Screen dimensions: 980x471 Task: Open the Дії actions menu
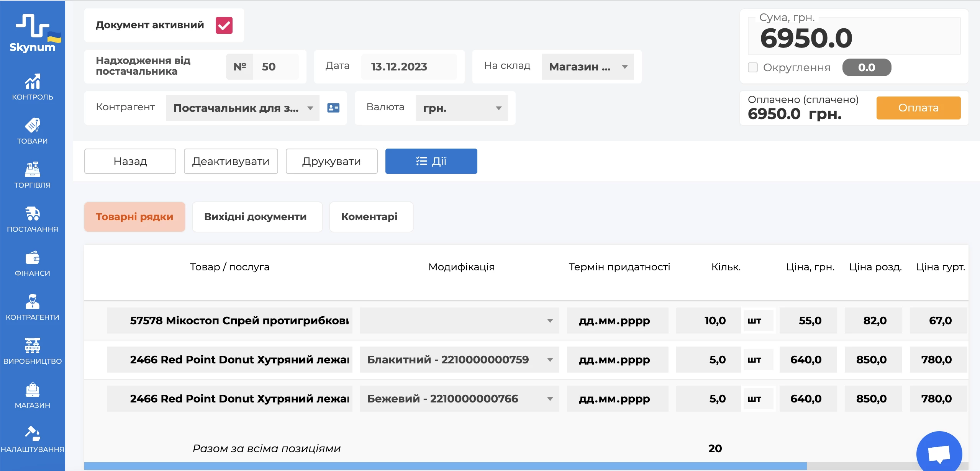[431, 161]
